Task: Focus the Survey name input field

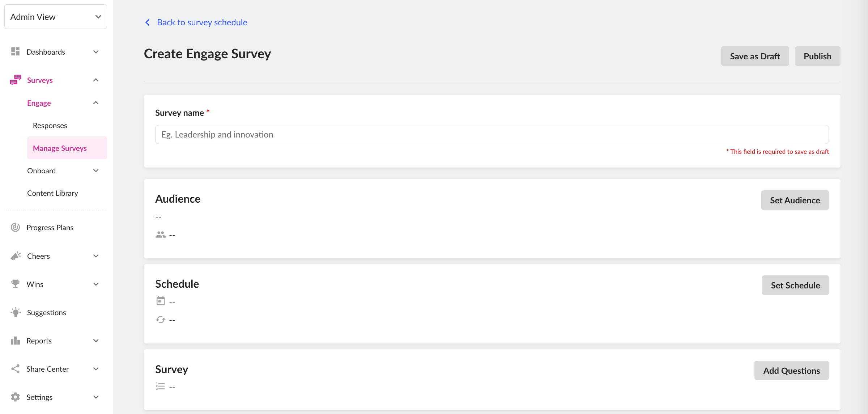Action: (492, 135)
